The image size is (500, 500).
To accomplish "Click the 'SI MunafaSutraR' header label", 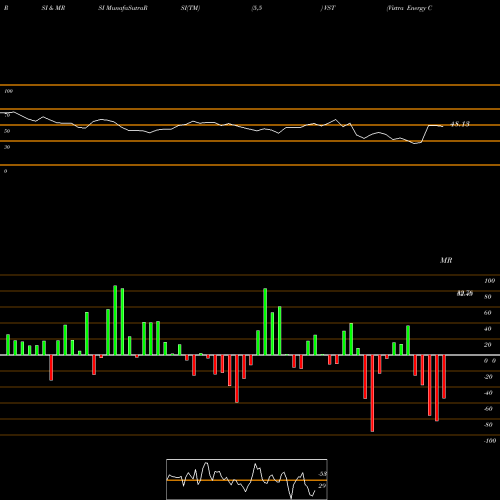I will coord(123,8).
